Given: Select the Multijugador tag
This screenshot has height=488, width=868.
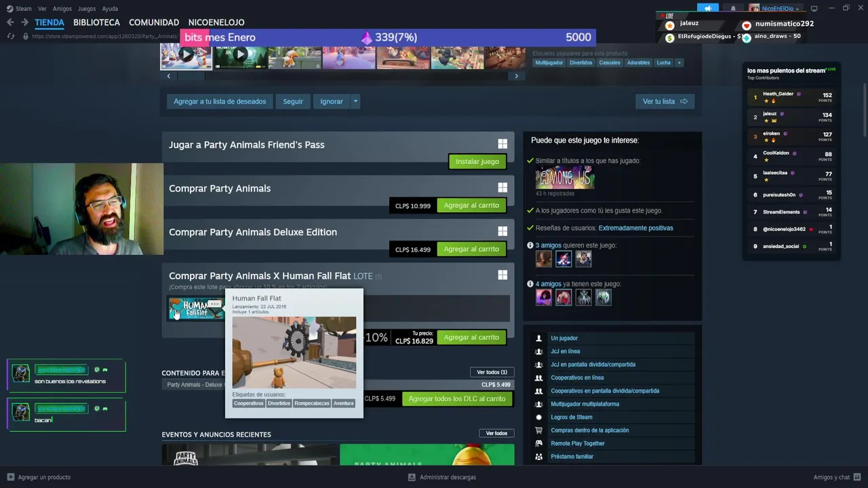Looking at the screenshot, I should (x=549, y=62).
